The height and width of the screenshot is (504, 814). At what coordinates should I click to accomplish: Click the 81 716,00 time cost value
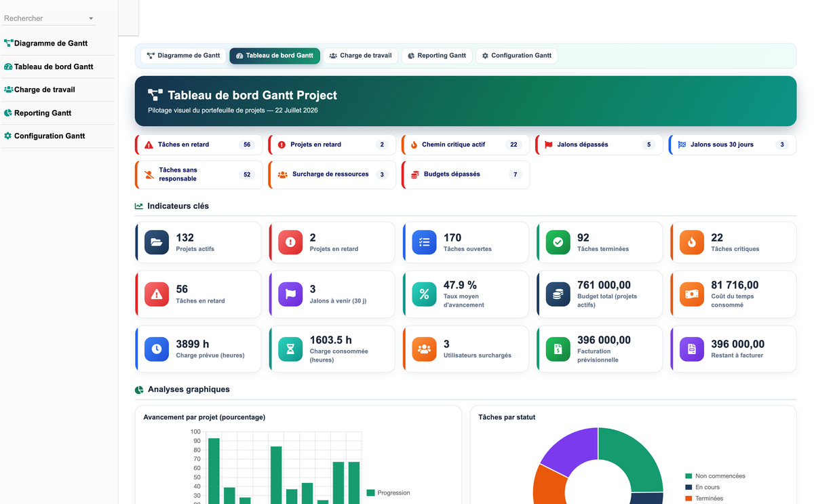[735, 285]
